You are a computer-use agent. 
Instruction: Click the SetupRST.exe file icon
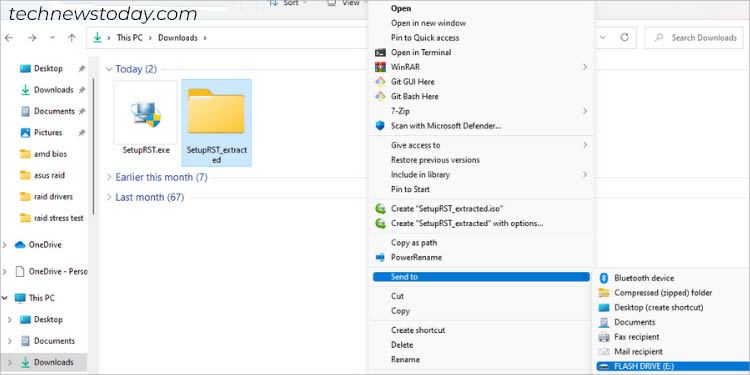(x=145, y=113)
